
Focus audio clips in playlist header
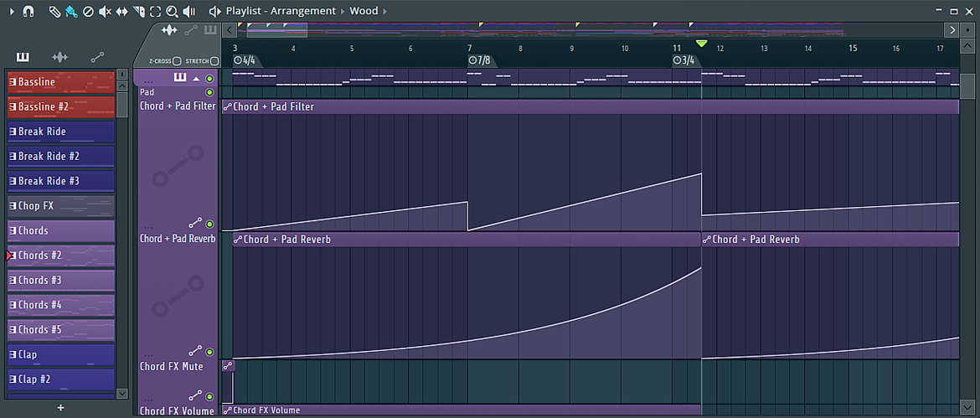click(x=169, y=30)
